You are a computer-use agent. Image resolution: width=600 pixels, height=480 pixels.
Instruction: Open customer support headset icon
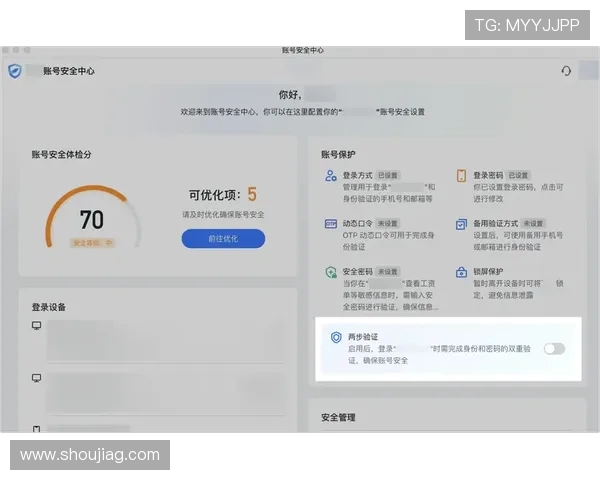(x=566, y=71)
